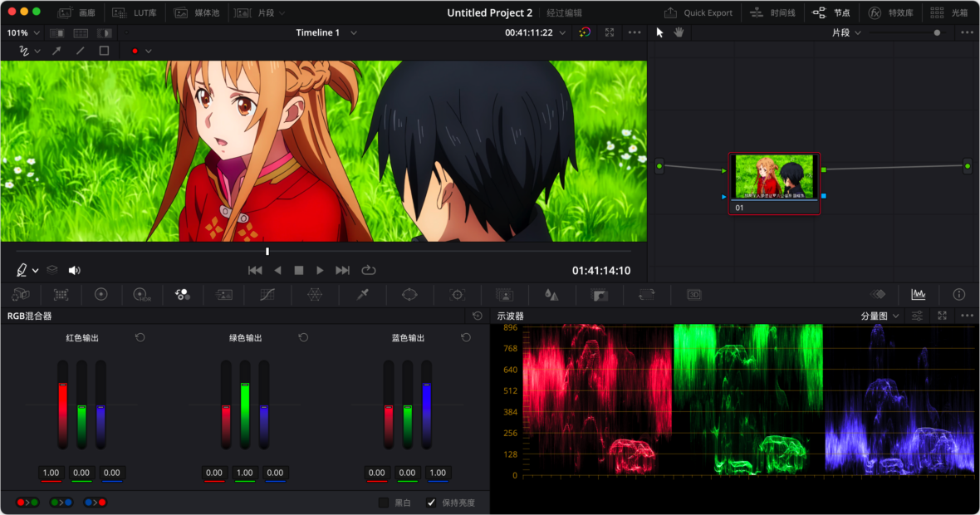
Task: Open the 101% viewer zoom dropdown
Action: [x=22, y=32]
